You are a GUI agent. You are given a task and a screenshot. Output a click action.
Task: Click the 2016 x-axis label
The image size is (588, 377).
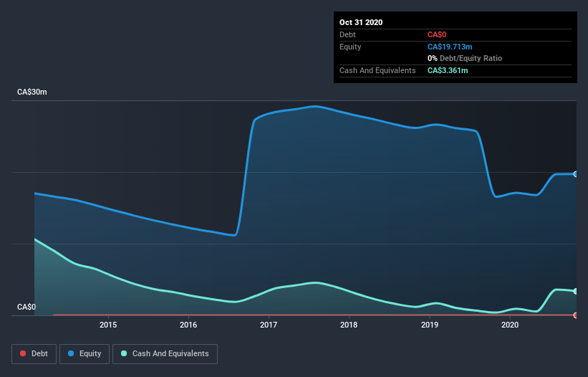pyautogui.click(x=188, y=325)
